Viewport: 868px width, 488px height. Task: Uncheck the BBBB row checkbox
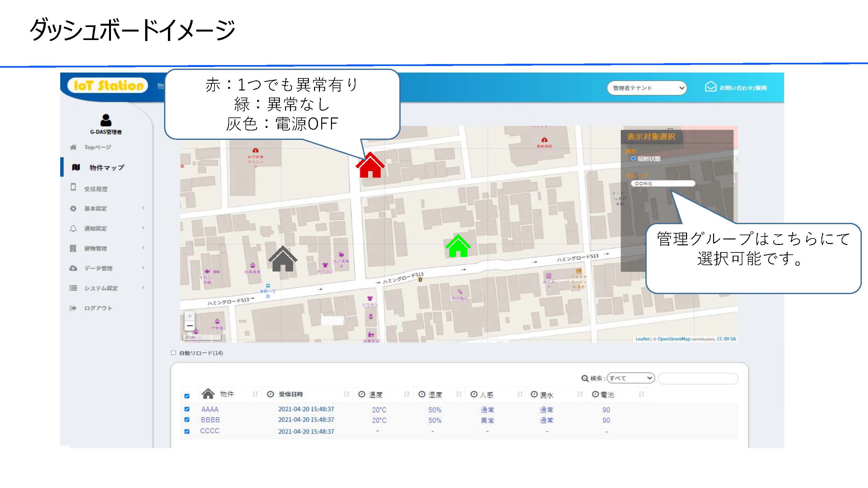click(187, 420)
